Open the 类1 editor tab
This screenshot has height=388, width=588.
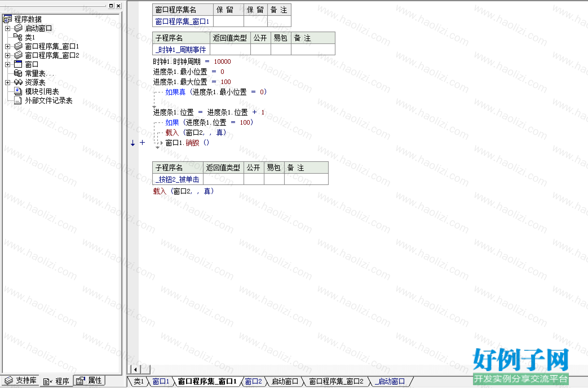(x=138, y=382)
